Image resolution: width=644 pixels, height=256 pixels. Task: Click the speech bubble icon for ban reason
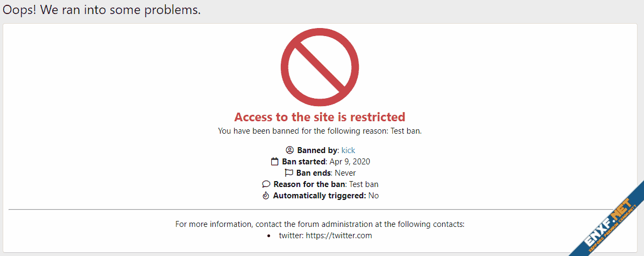click(266, 184)
